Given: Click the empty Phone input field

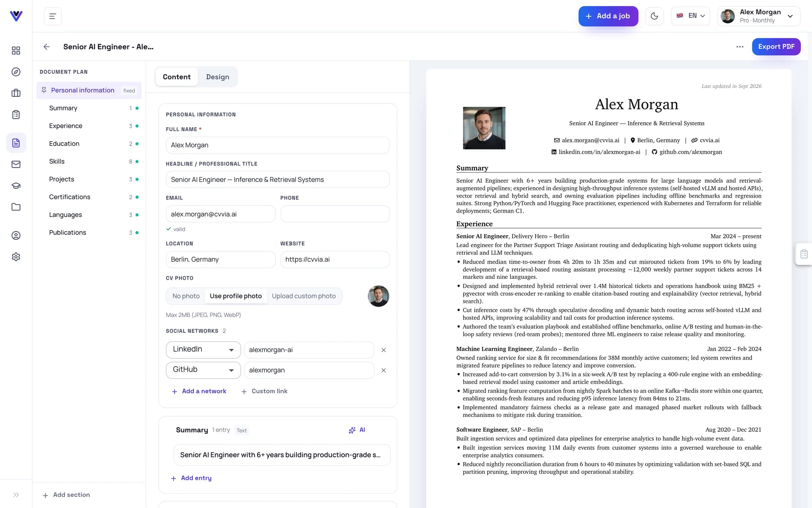Looking at the screenshot, I should point(335,214).
